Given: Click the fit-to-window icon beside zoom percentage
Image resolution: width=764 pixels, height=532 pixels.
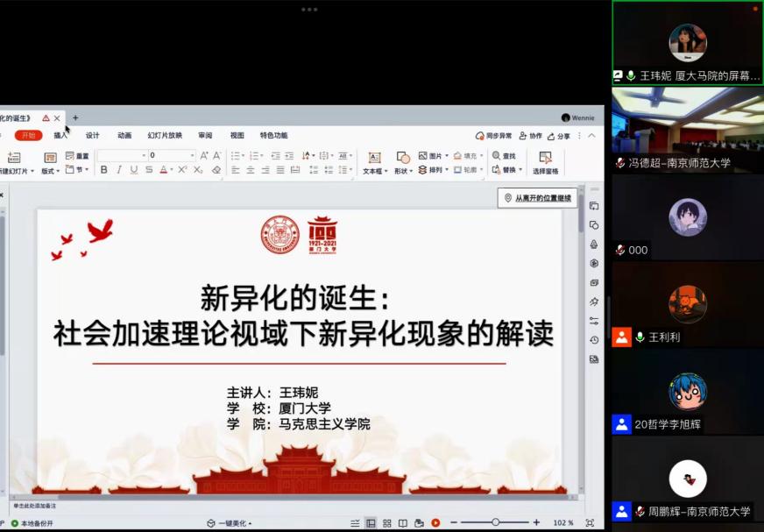Looking at the screenshot, I should click(x=590, y=523).
